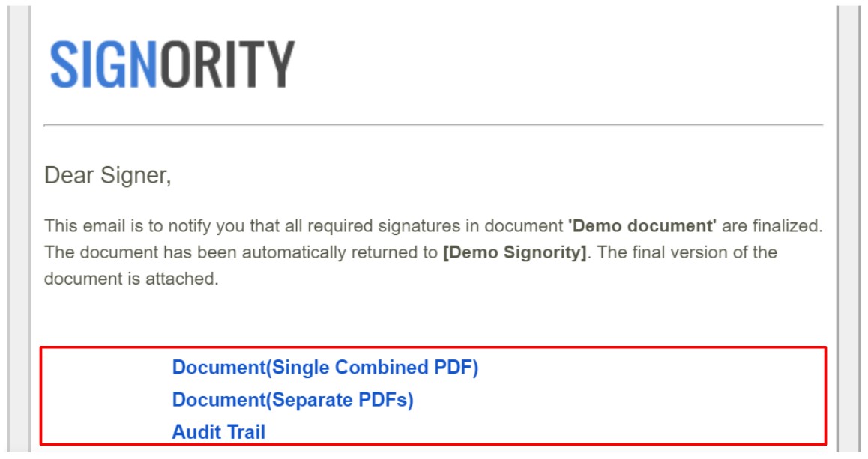Click 'document is attached.' on the last line
The image size is (868, 459).
coord(131,278)
